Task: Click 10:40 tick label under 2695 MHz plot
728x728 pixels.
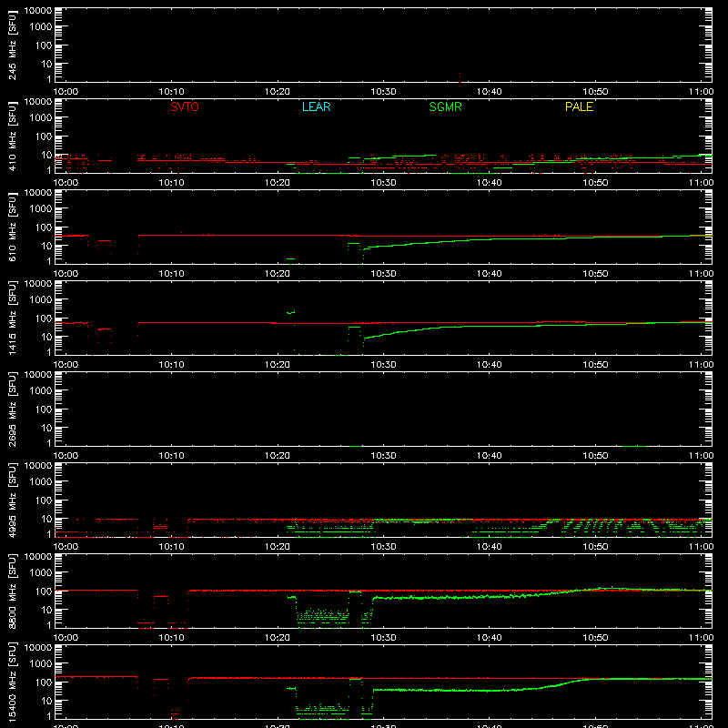Action: pyautogui.click(x=490, y=456)
